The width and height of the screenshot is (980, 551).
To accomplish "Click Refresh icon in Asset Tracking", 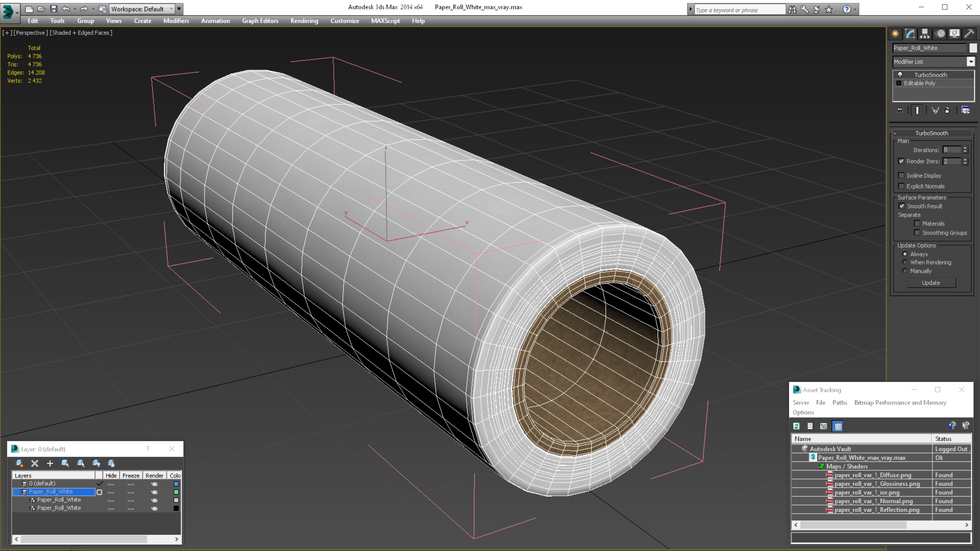I will click(797, 426).
